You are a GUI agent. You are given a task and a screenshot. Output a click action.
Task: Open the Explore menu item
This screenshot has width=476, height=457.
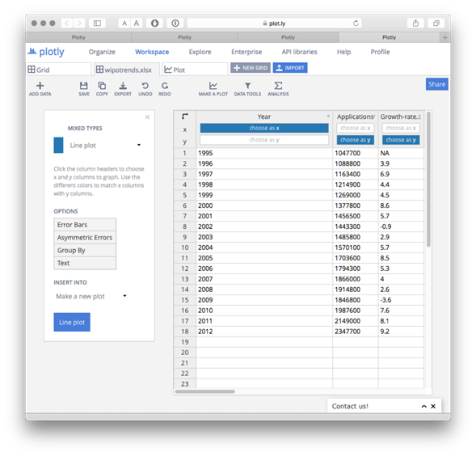[x=200, y=52]
